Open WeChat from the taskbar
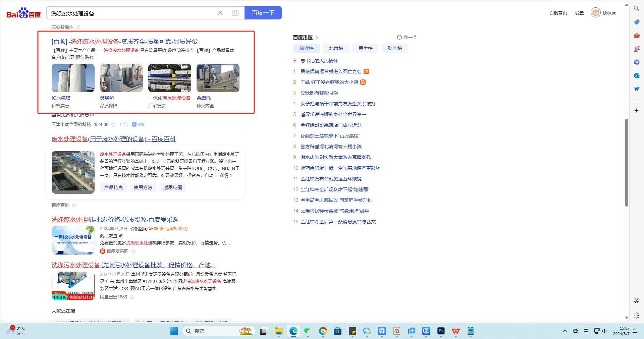Viewport: 644px width, 339px height. tap(308, 331)
